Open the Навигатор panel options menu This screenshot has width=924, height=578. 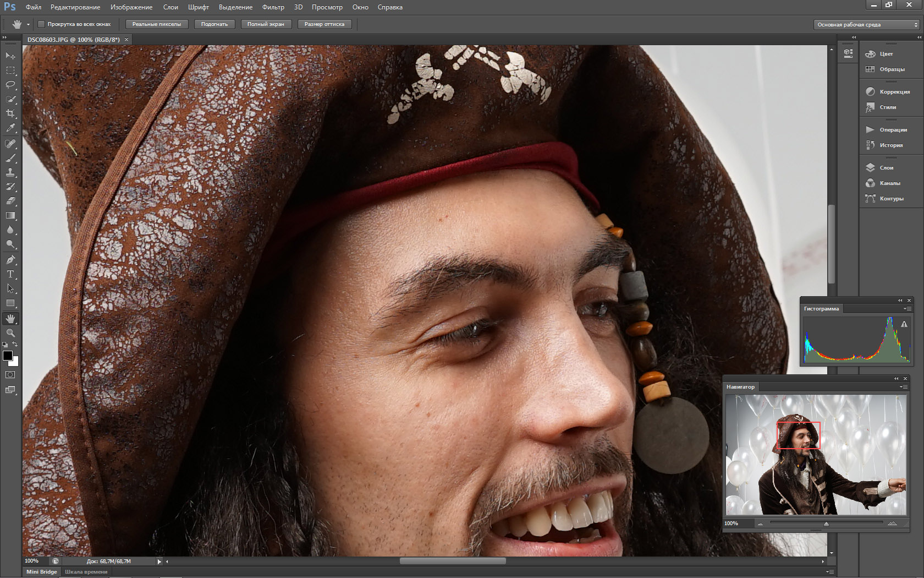pos(903,387)
